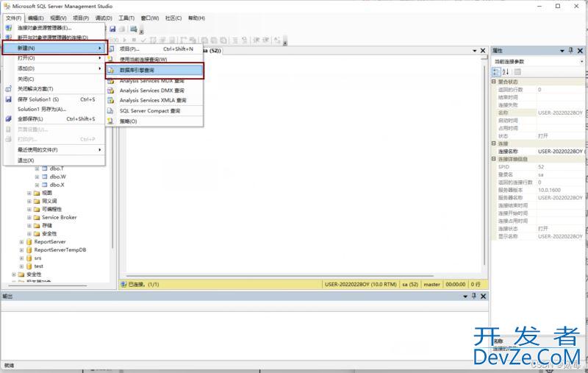Viewport: 588px width, 373px height.
Task: Click sa (52) in the query status bar
Action: (x=410, y=285)
